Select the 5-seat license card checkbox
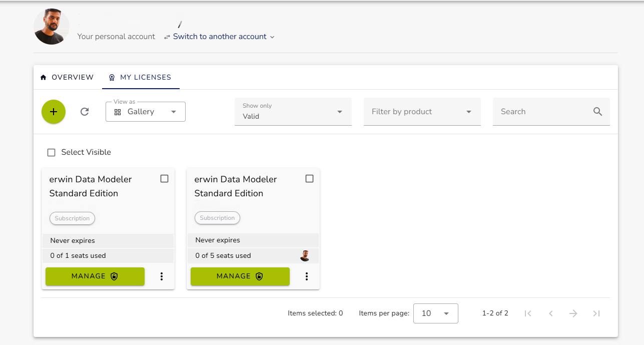644x345 pixels. click(x=309, y=179)
